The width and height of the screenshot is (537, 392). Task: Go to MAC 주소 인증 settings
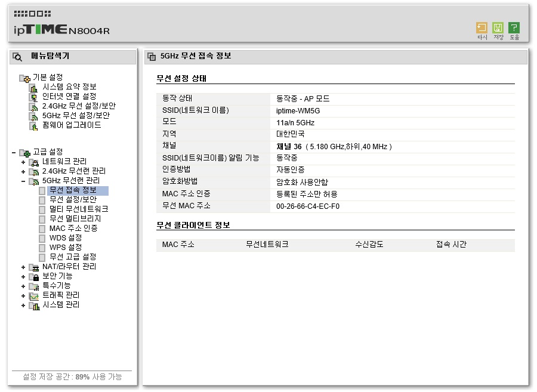click(73, 229)
